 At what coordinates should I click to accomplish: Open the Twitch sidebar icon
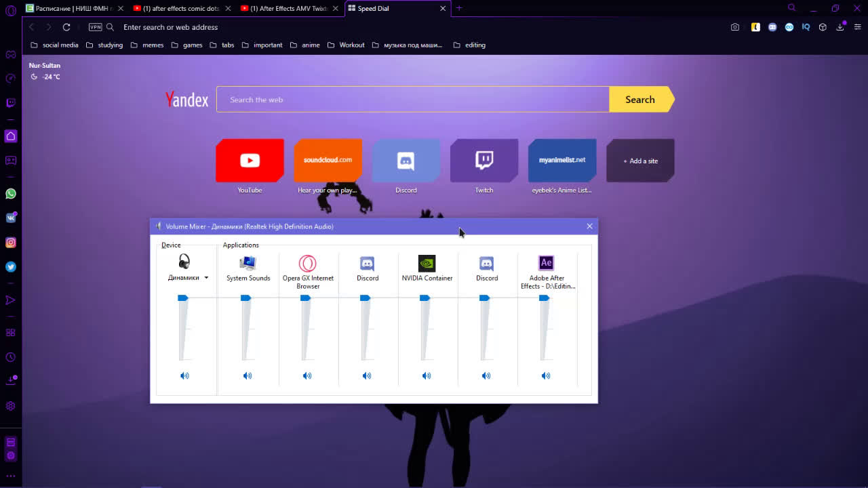(x=11, y=103)
